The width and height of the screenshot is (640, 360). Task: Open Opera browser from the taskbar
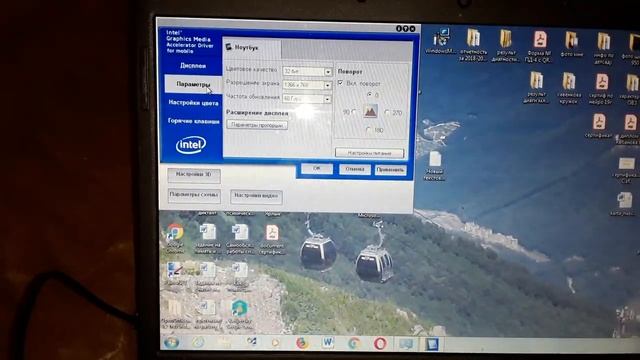[380, 344]
